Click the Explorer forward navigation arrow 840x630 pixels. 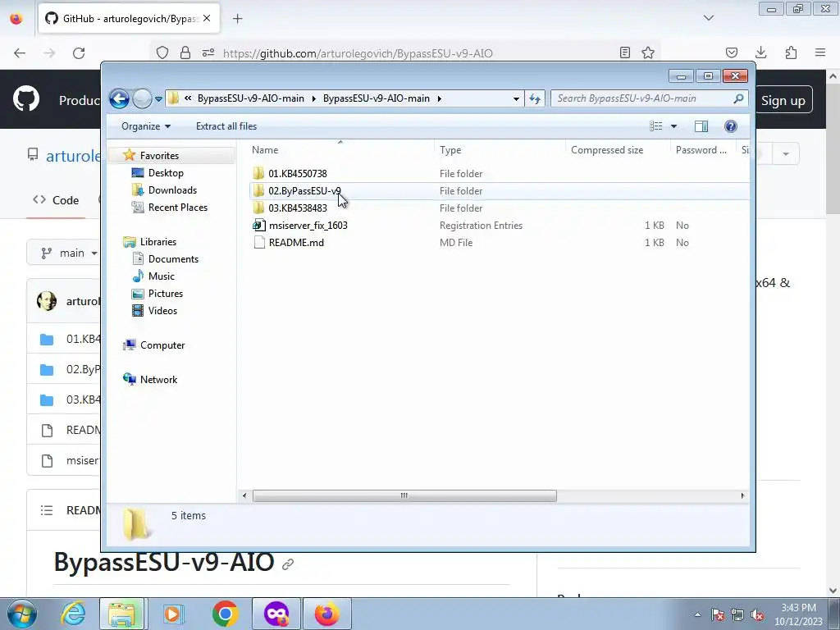[142, 98]
